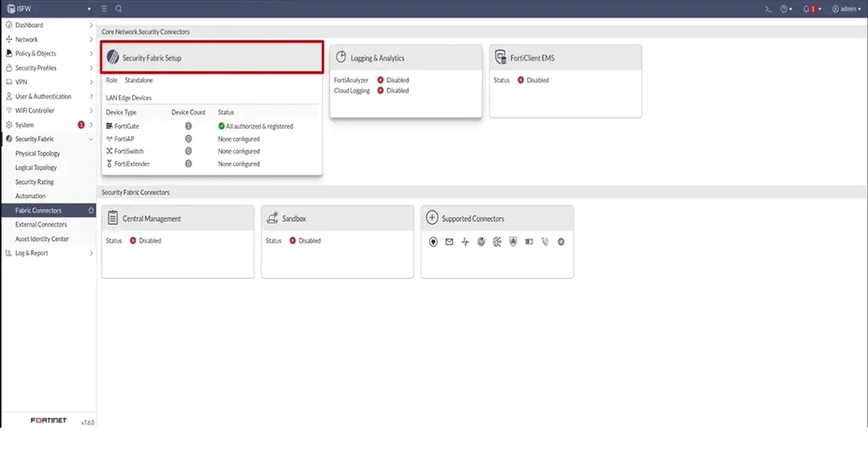This screenshot has width=868, height=463.
Task: Click the System red alert badge
Action: (x=81, y=125)
